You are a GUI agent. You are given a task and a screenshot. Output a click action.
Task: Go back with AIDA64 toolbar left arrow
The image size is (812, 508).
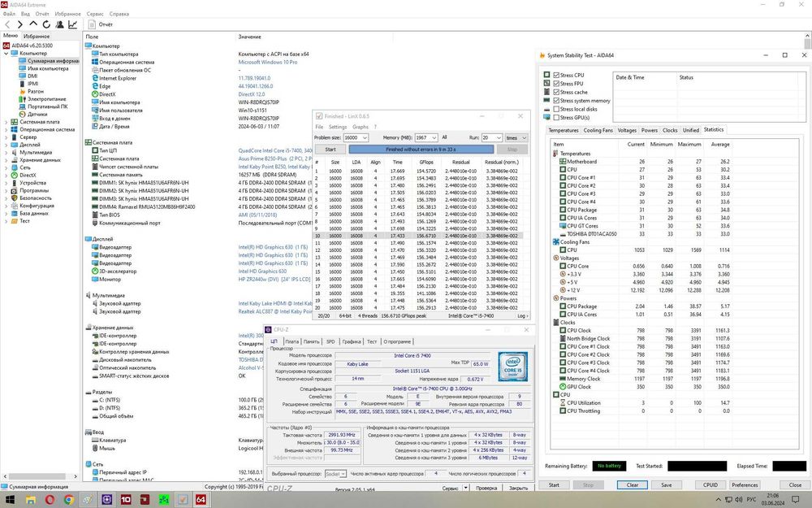[7, 24]
